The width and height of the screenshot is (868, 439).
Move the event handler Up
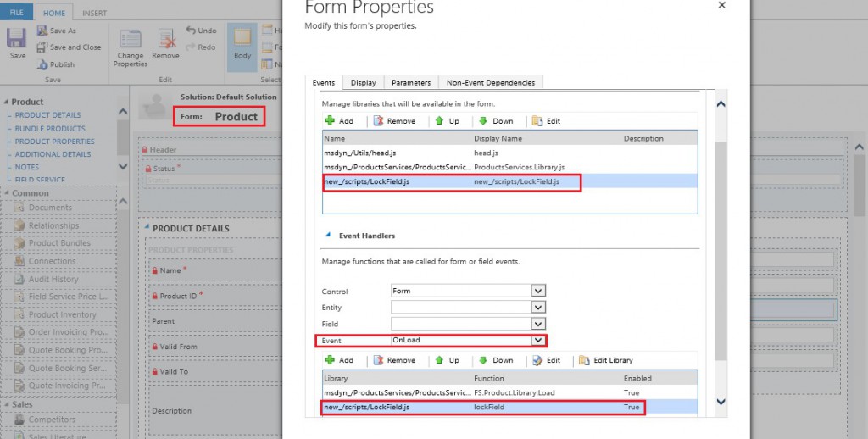pyautogui.click(x=448, y=360)
